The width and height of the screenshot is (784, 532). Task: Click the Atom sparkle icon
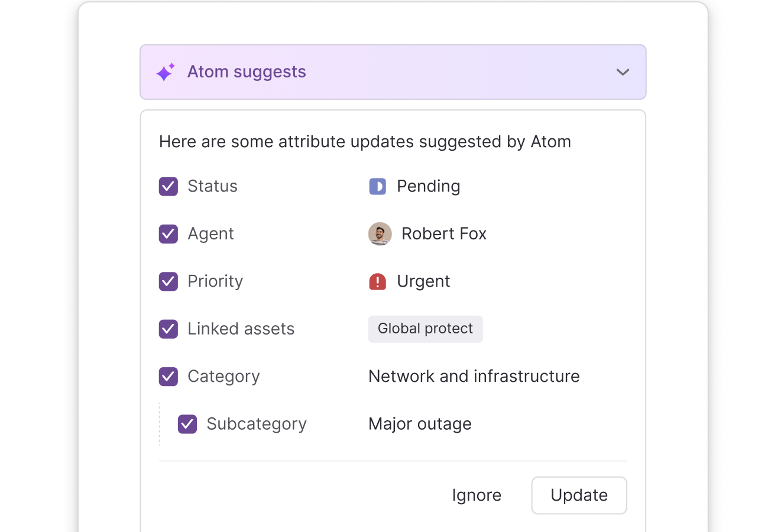(x=166, y=72)
